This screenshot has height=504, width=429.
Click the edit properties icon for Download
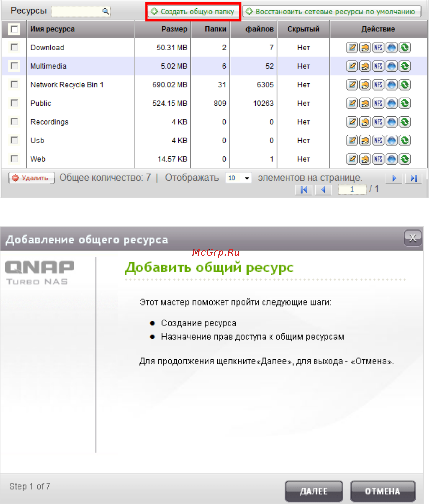(352, 47)
